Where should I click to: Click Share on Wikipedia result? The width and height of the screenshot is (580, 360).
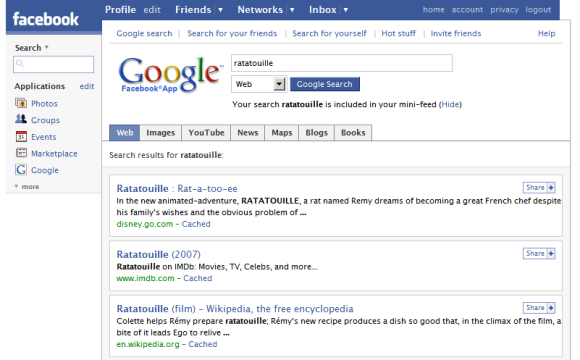(535, 308)
